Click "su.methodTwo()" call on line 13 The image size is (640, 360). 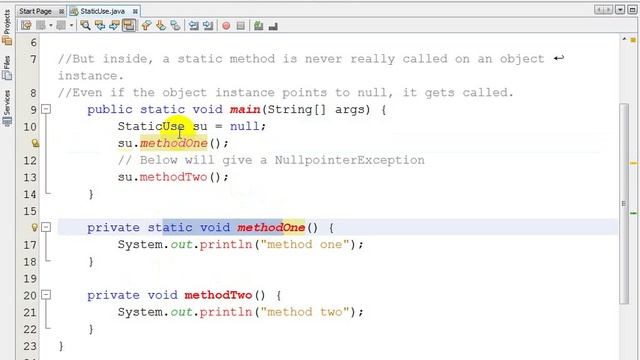pyautogui.click(x=173, y=177)
